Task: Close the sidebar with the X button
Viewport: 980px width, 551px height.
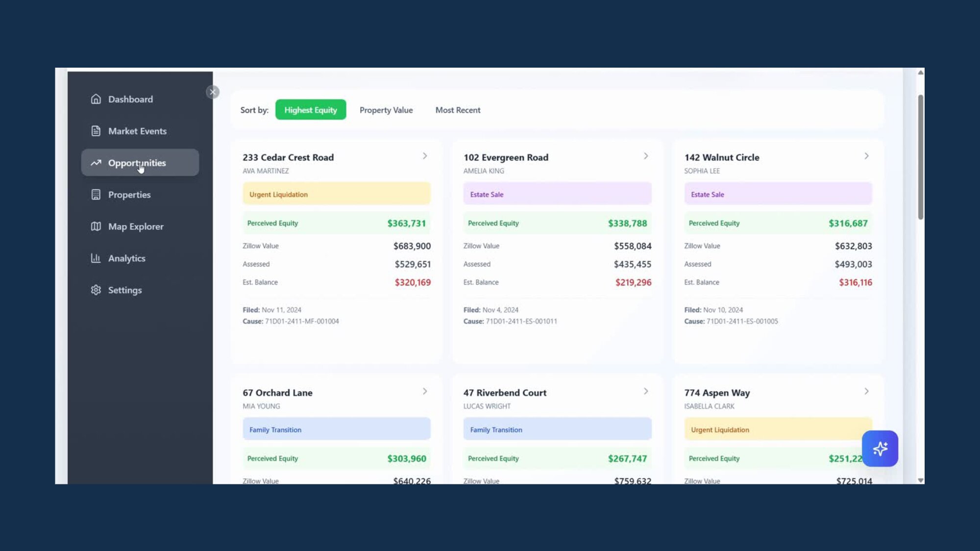Action: (213, 92)
